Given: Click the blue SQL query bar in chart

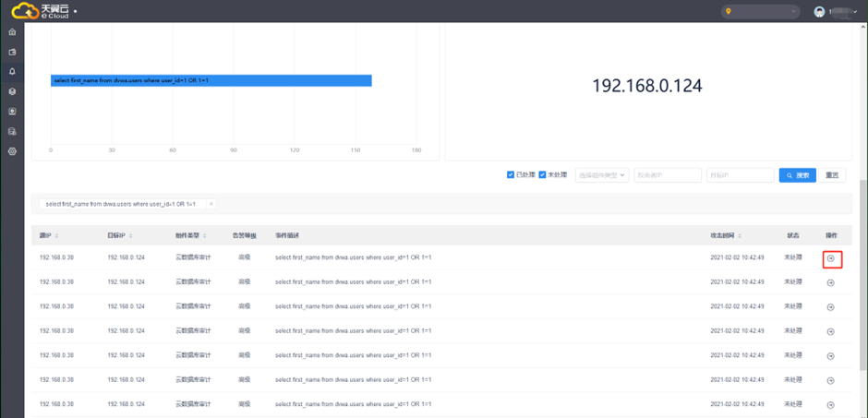Looking at the screenshot, I should tap(211, 80).
